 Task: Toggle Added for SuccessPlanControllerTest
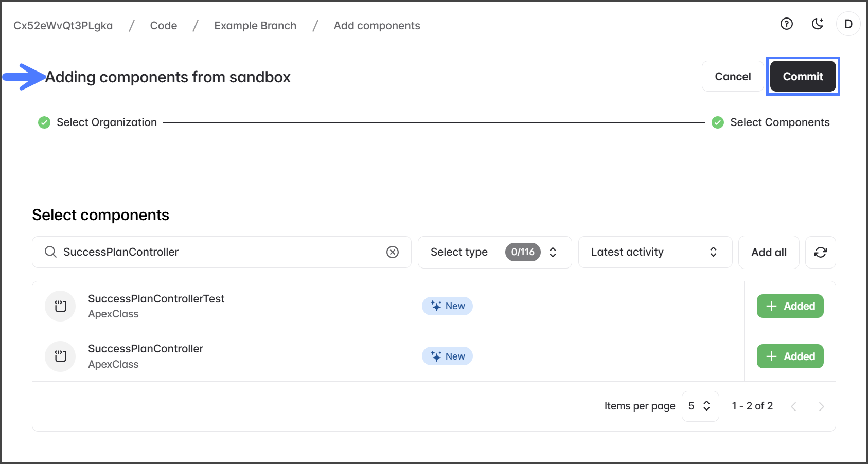coord(790,306)
